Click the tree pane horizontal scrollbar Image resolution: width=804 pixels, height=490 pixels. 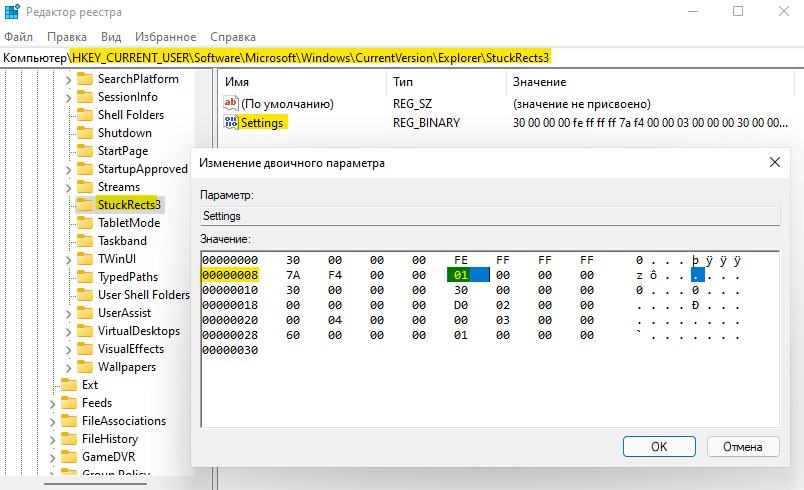click(95, 483)
